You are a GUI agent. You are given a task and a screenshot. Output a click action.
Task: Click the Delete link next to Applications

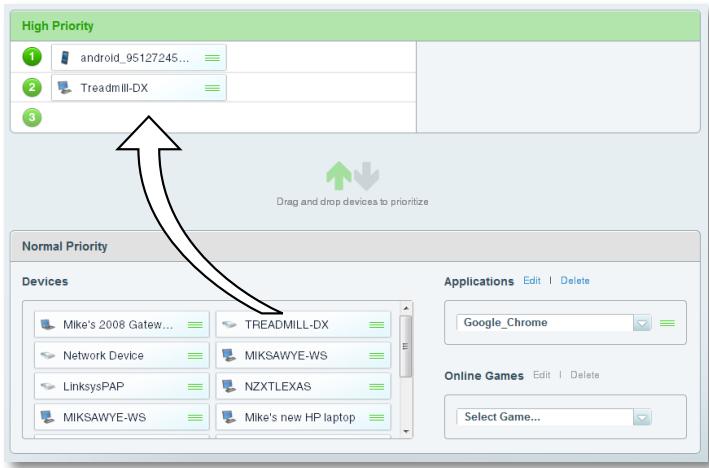[575, 280]
